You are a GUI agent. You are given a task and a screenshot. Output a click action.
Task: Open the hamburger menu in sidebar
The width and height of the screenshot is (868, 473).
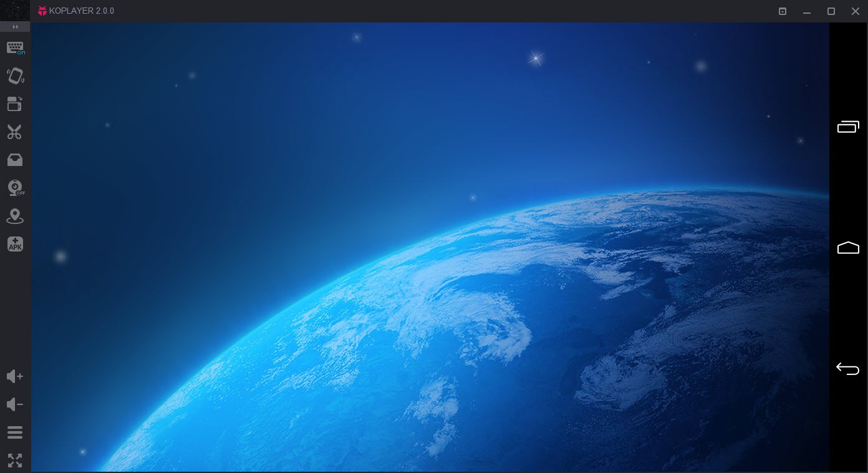15,432
